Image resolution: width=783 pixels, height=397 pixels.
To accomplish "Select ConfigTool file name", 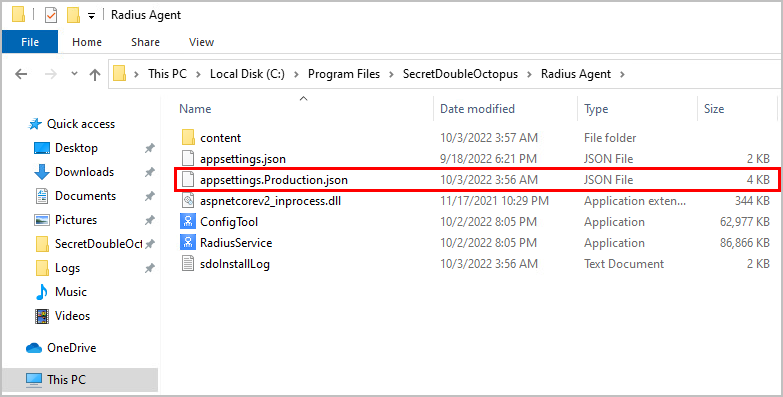I will tap(229, 222).
